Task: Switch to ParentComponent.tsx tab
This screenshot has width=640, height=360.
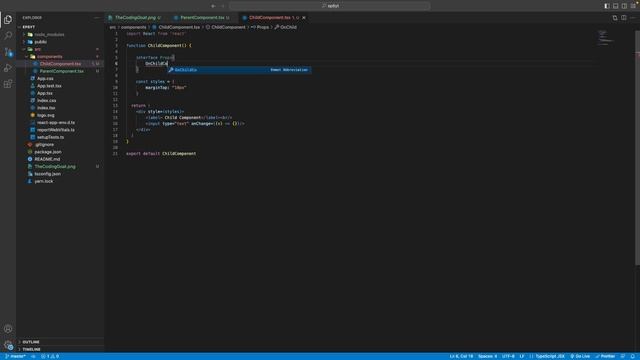Action: [x=202, y=18]
